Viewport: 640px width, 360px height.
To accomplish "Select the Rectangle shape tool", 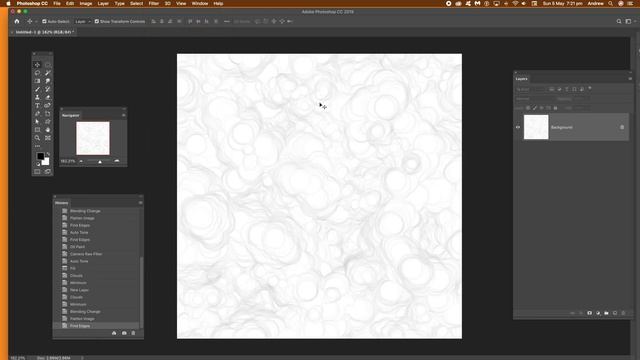I will (37, 130).
